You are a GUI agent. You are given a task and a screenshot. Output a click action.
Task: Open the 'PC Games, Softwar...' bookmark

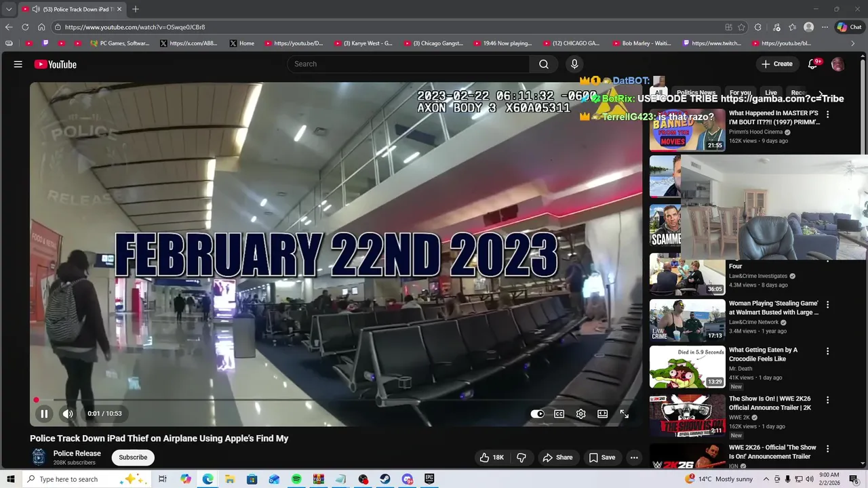coord(120,43)
